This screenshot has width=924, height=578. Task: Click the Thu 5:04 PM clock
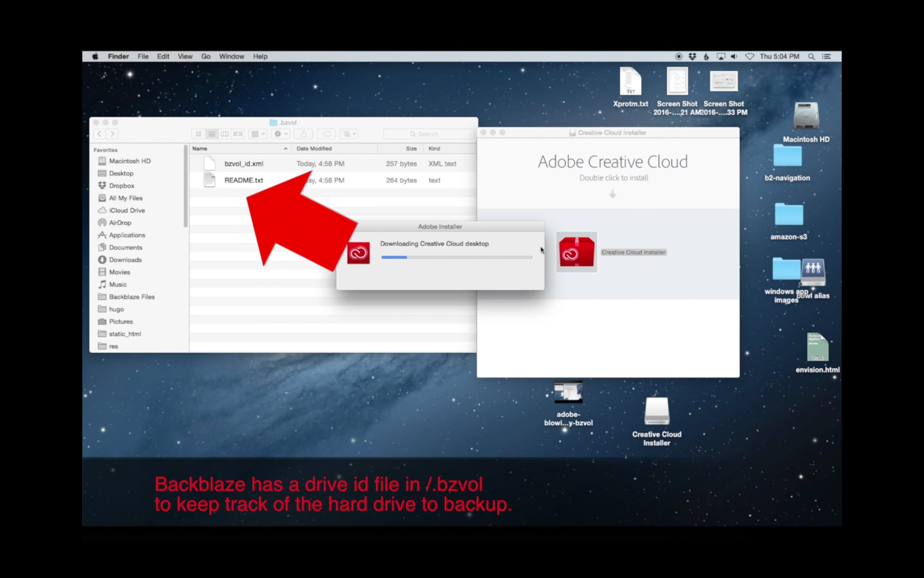(x=779, y=56)
